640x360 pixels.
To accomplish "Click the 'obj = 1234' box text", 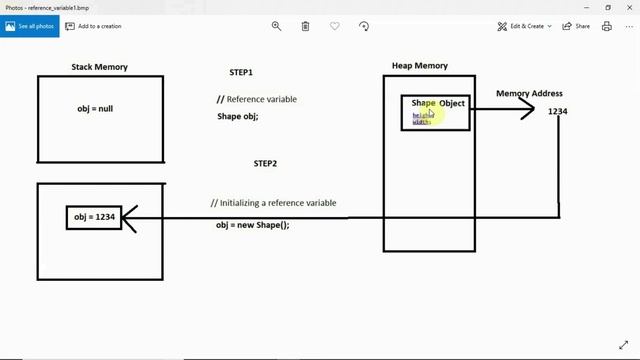I will pos(94,217).
